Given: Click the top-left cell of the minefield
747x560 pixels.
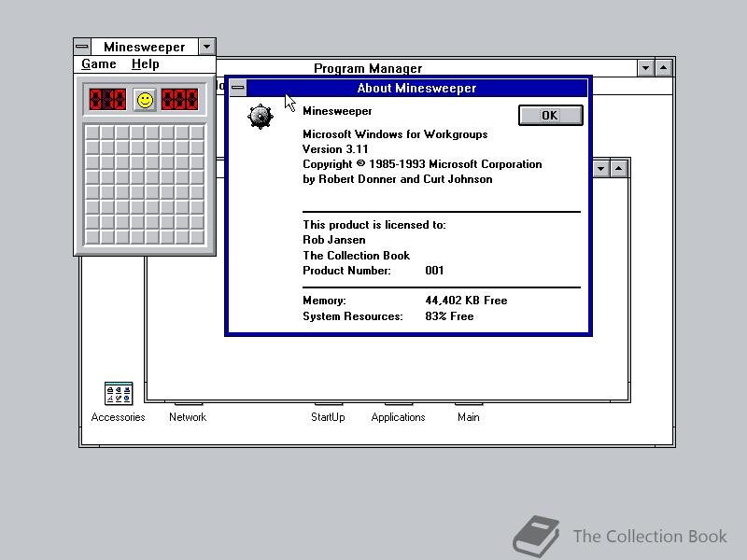Looking at the screenshot, I should coord(92,133).
